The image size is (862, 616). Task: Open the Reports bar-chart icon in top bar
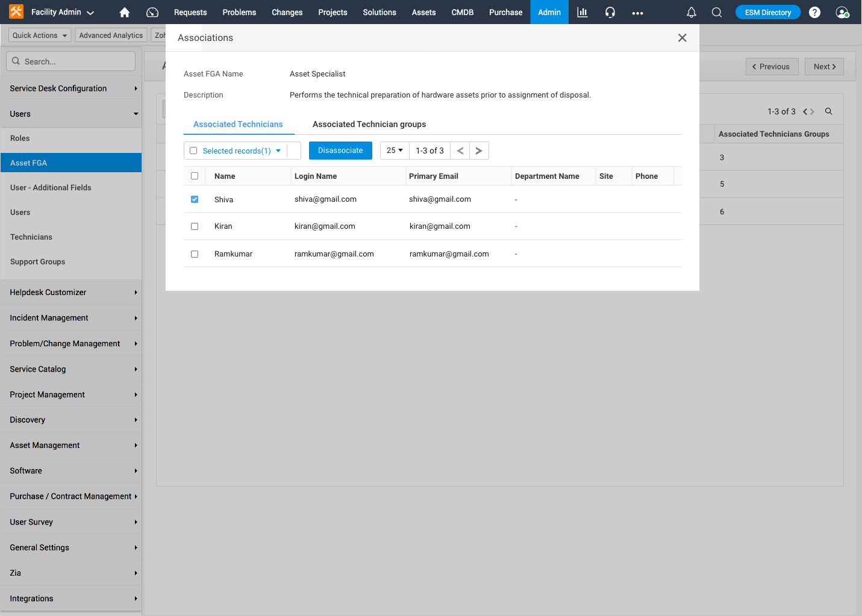581,12
